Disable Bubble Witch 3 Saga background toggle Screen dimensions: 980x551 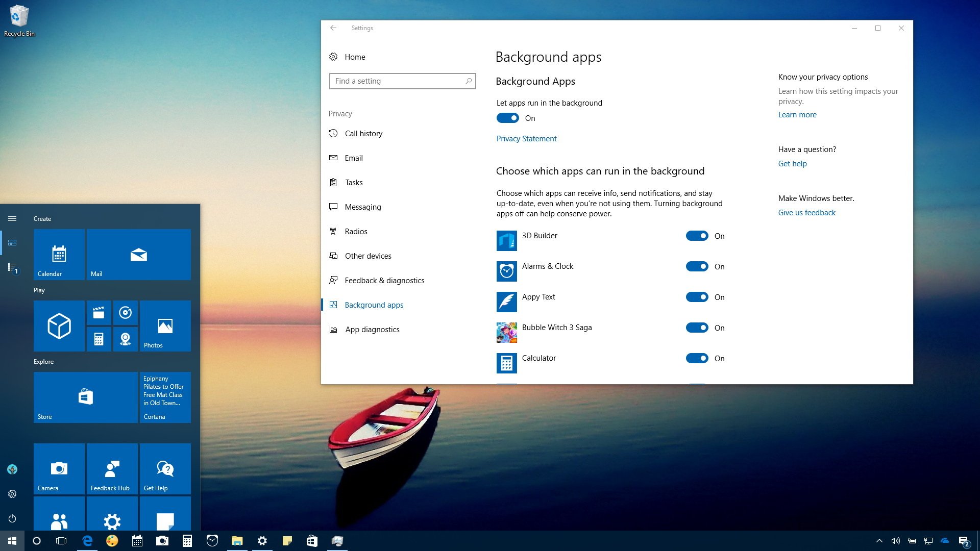coord(697,328)
